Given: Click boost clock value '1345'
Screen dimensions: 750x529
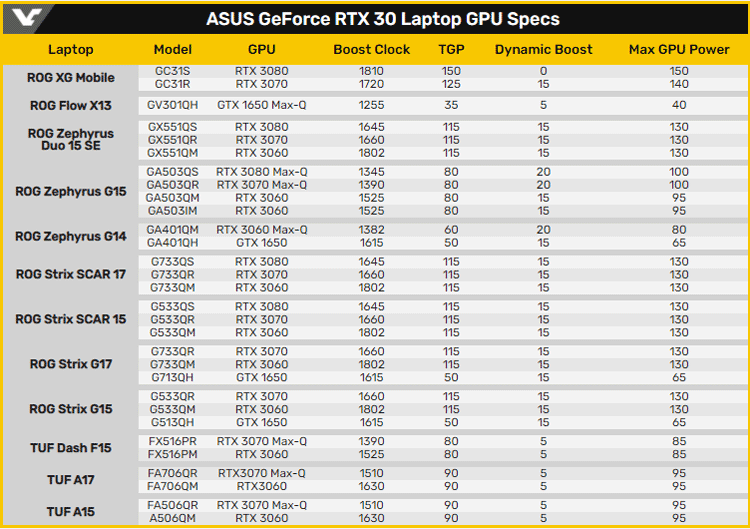Looking at the screenshot, I should pos(372,172).
